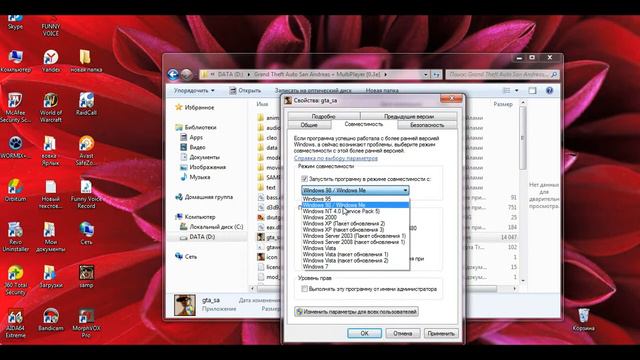Open the AIDA64 Extreme desktop icon

[x=15, y=324]
